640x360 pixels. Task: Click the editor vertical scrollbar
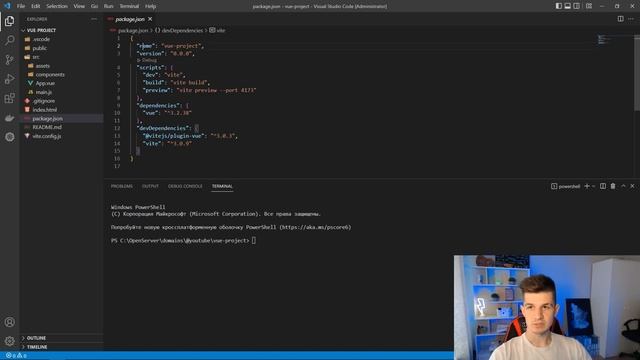pos(637,73)
